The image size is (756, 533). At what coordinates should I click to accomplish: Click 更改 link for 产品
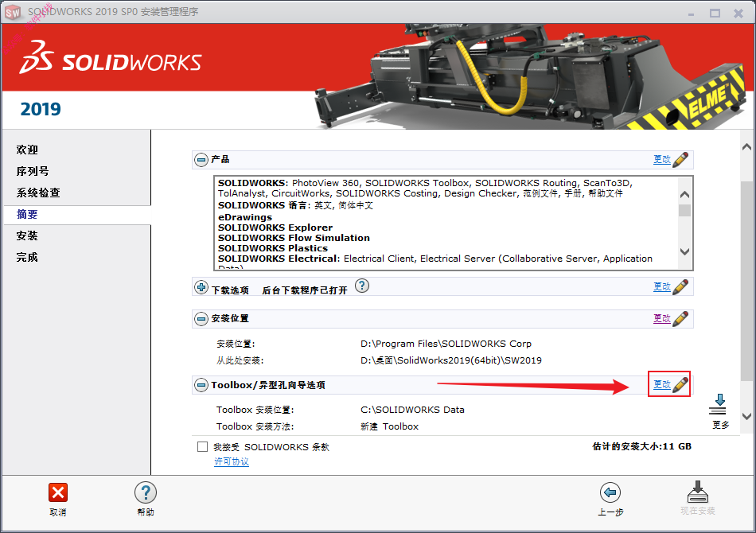click(x=662, y=160)
